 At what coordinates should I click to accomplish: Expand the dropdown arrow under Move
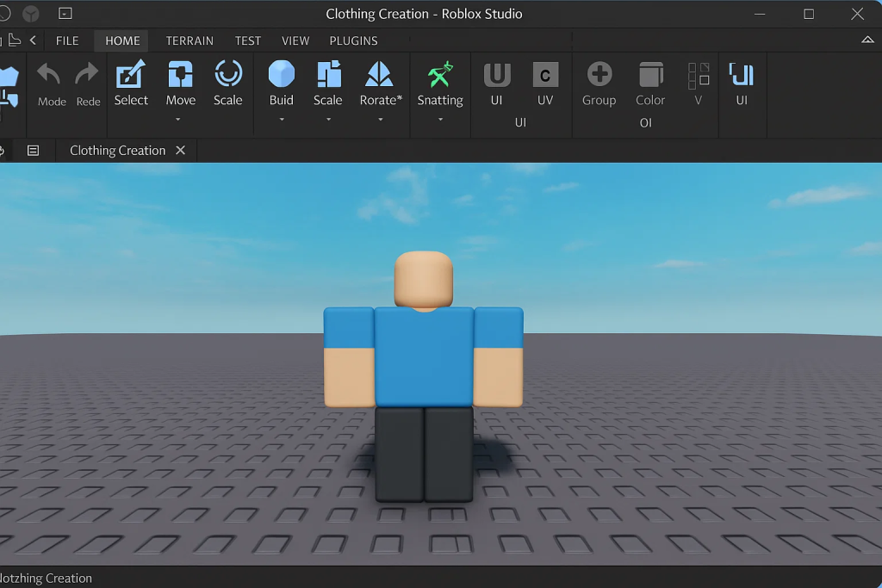tap(177, 119)
